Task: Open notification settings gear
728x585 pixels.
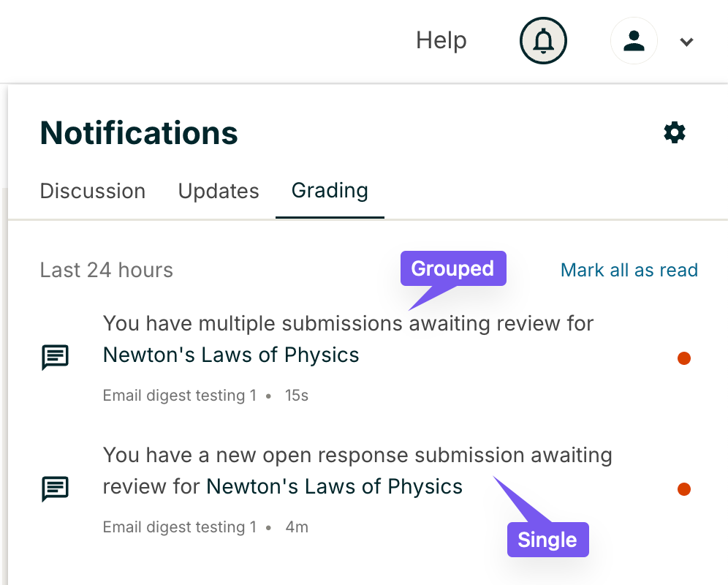Action: point(674,132)
